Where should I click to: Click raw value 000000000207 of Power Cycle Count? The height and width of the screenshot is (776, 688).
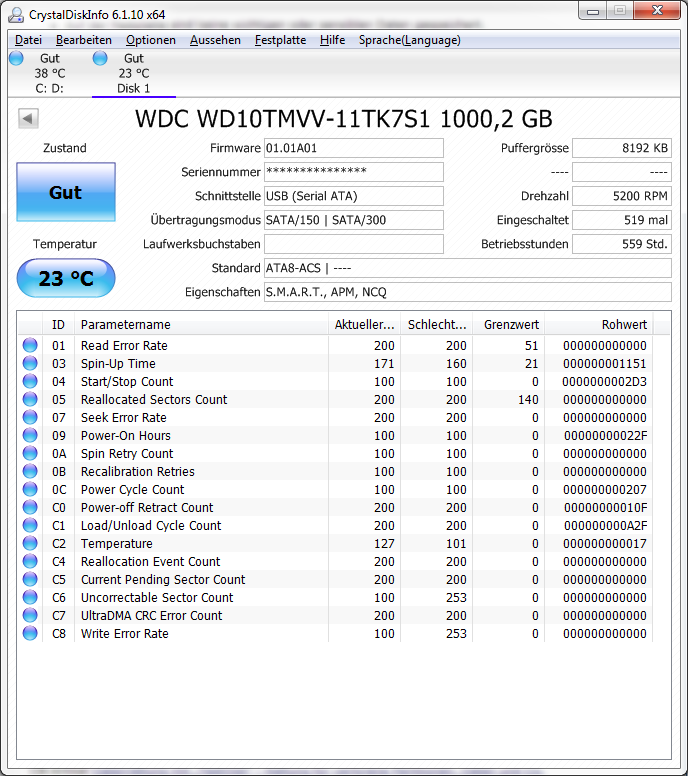pyautogui.click(x=604, y=489)
